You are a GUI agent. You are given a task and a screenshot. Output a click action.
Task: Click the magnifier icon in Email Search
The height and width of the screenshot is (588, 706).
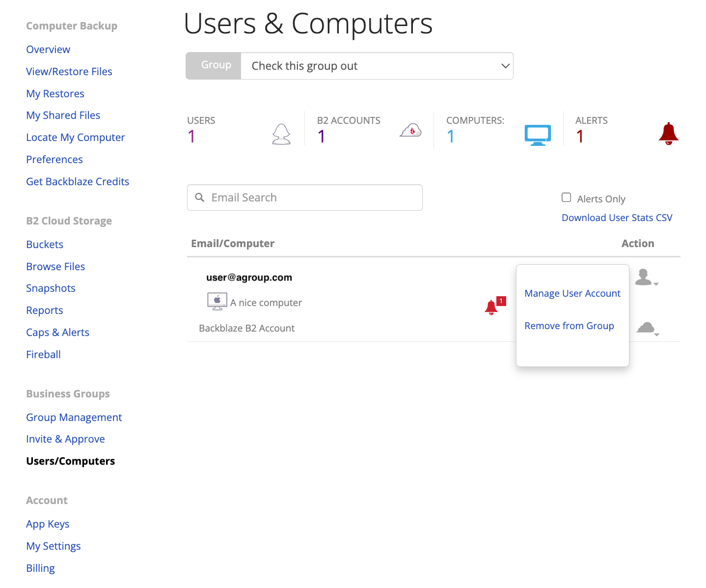(x=200, y=197)
